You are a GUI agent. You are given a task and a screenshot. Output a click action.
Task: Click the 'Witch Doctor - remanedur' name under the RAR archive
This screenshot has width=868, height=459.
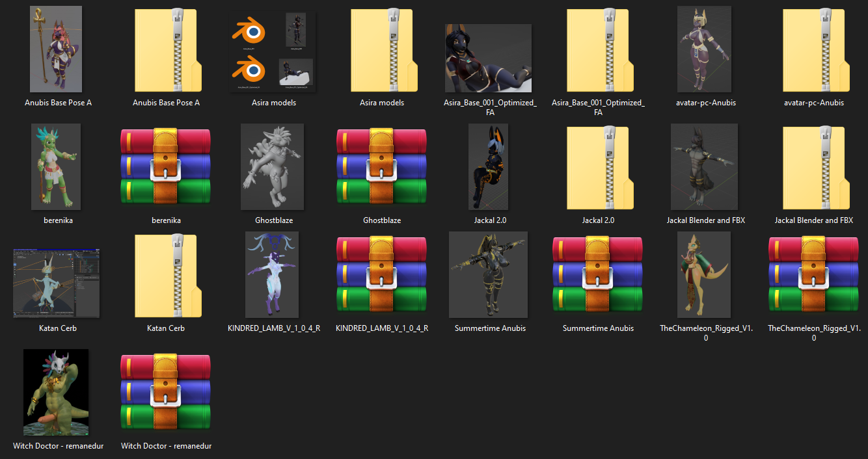coord(166,446)
